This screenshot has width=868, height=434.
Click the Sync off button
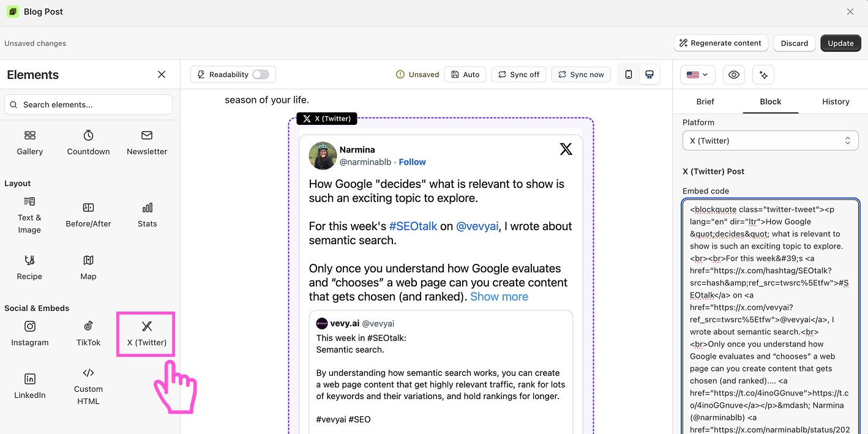[518, 75]
